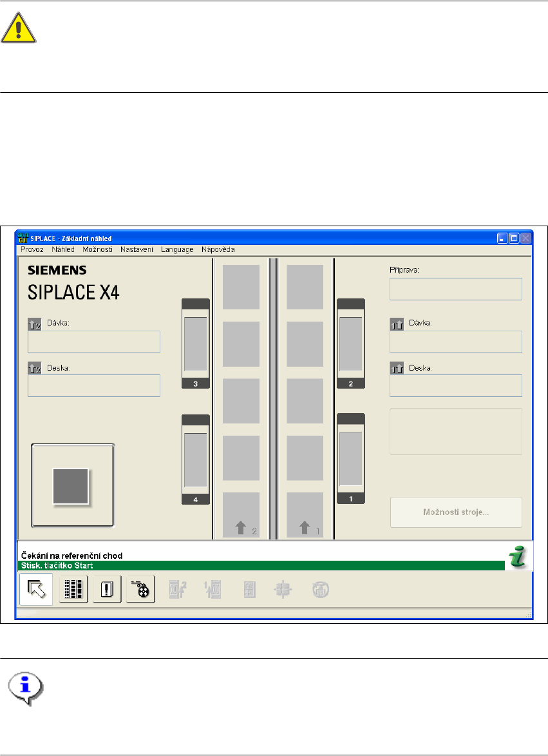Click the grayed lane 1 board toolbar icon

click(213, 590)
